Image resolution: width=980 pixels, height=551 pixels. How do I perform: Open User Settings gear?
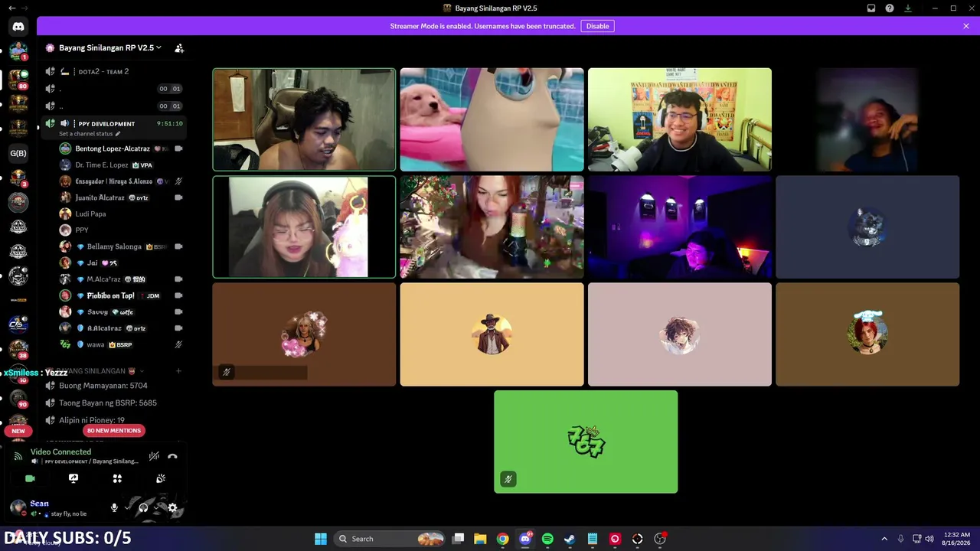[x=172, y=507]
